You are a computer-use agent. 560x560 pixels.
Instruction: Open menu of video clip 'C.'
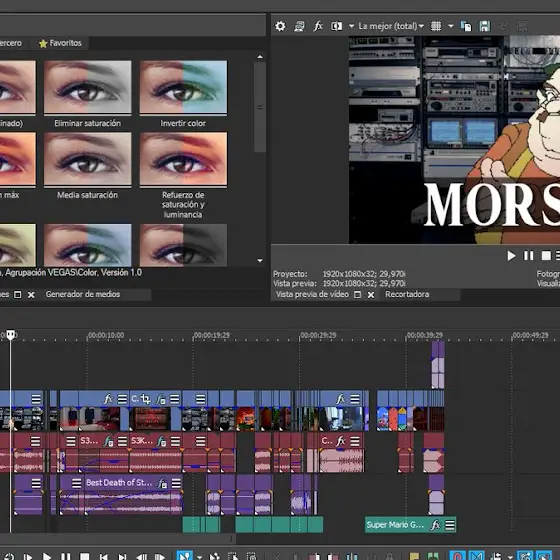(175, 399)
